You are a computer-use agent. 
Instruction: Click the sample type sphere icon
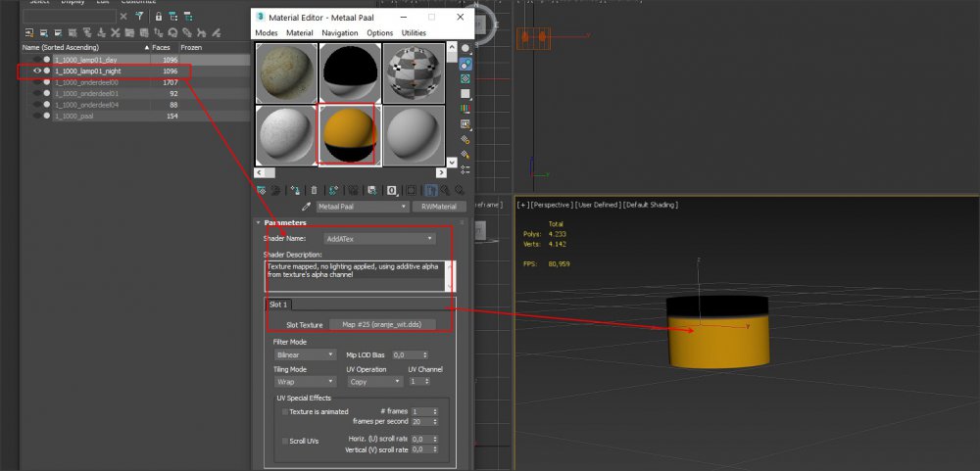coord(465,46)
